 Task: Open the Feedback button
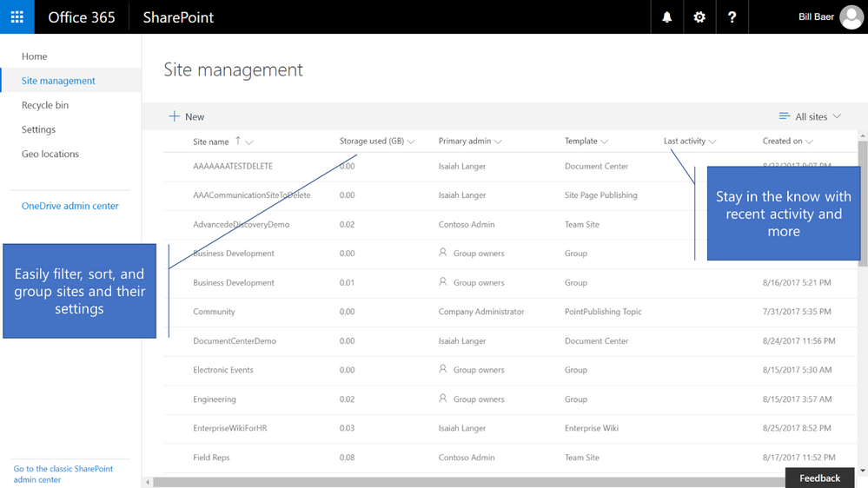[819, 478]
